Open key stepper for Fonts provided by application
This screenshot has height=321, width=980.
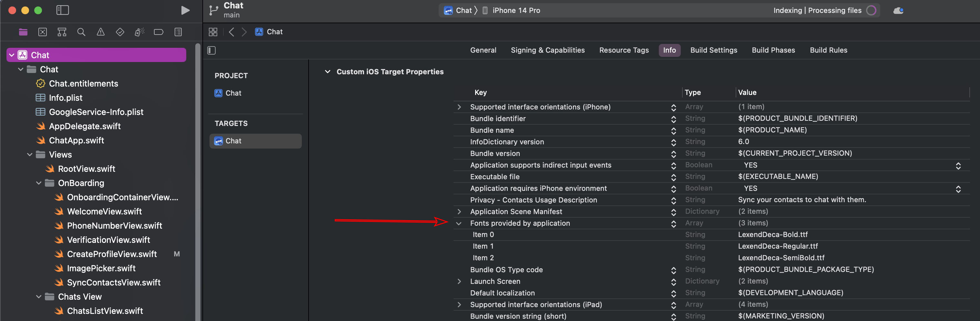tap(673, 223)
